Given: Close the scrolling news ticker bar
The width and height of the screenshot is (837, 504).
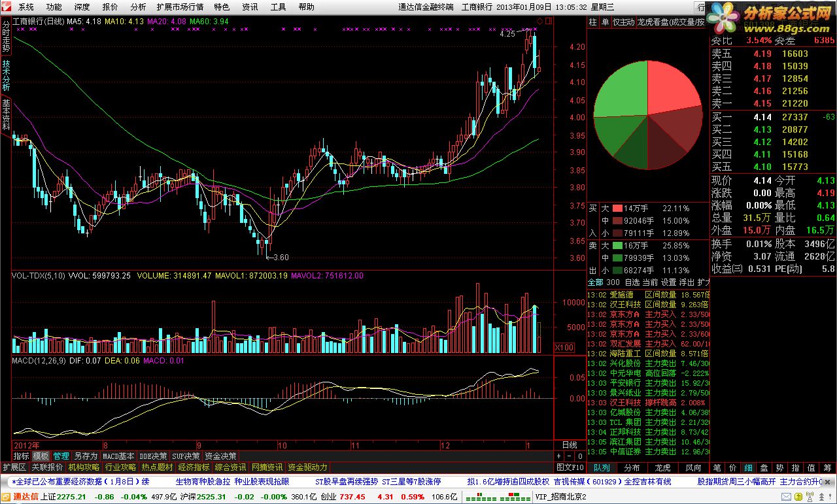Looking at the screenshot, I should pos(827,482).
